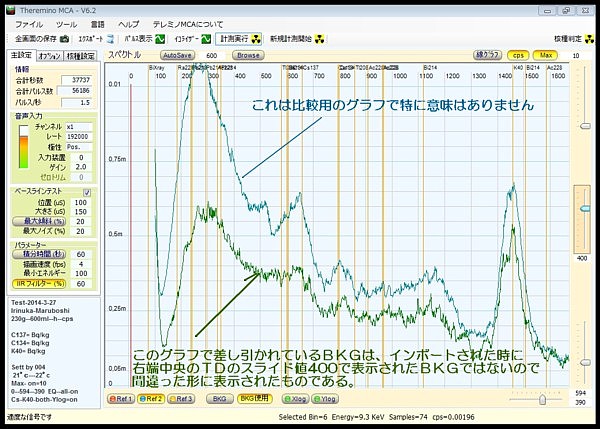Image resolution: width=600 pixels, height=429 pixels.
Task: Click the camera icon to save full screen
Action: (x=65, y=39)
